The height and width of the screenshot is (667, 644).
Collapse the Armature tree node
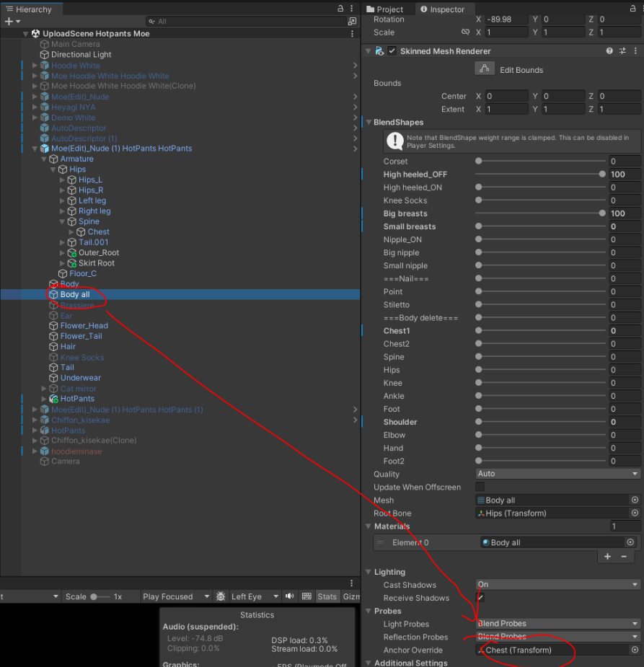click(44, 159)
